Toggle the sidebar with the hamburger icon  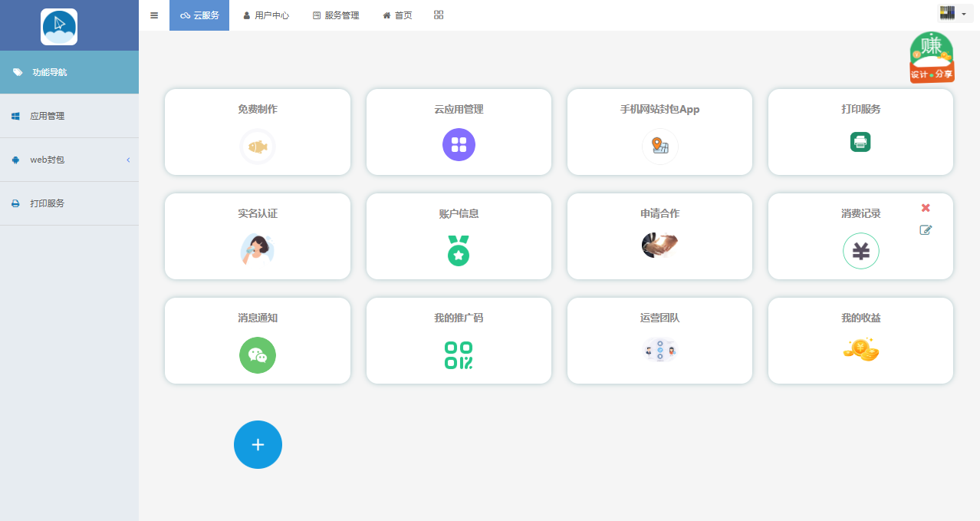point(154,15)
